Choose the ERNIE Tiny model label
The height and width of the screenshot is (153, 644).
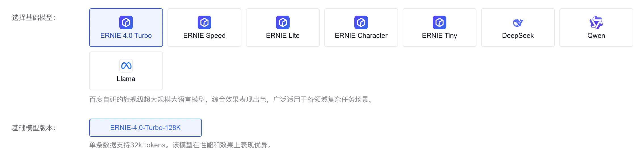point(440,36)
